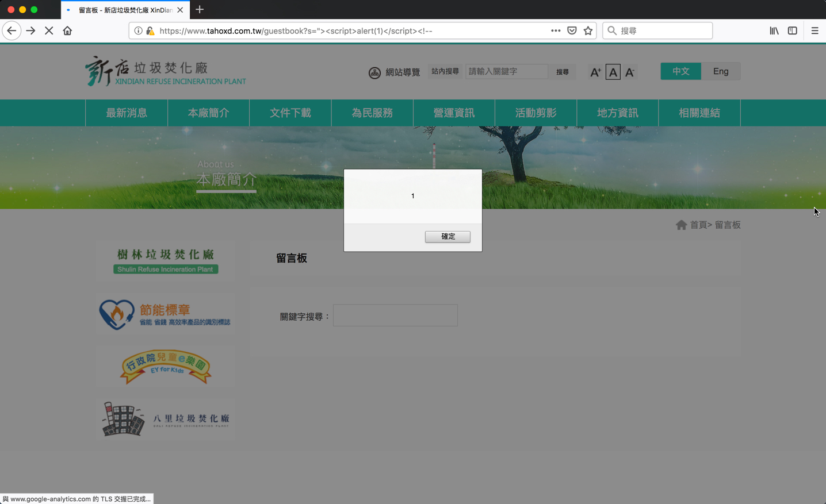Screen dimensions: 826x504
Task: Click the 站內搜尋 label
Action: [x=445, y=71]
